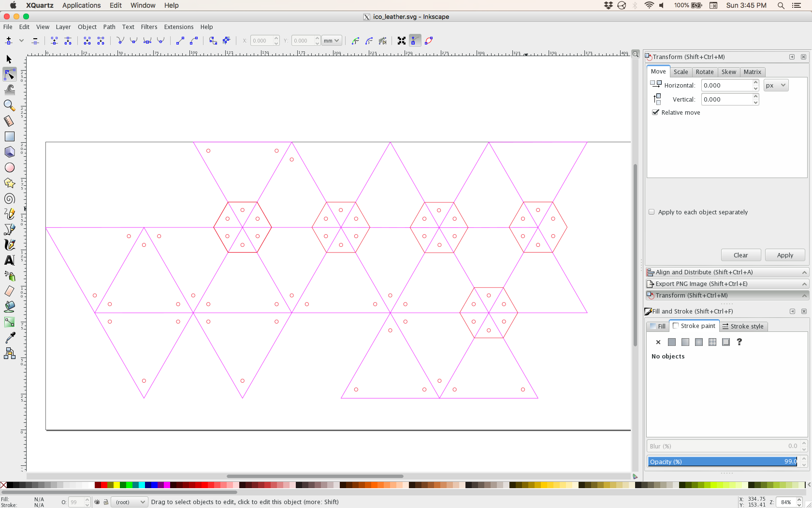
Task: Switch to the Scale tab
Action: point(681,72)
